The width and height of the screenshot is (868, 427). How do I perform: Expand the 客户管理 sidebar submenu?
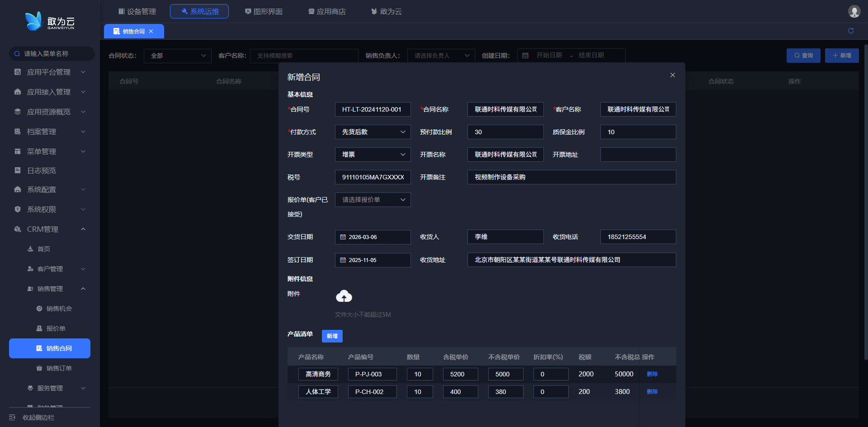[x=83, y=269]
